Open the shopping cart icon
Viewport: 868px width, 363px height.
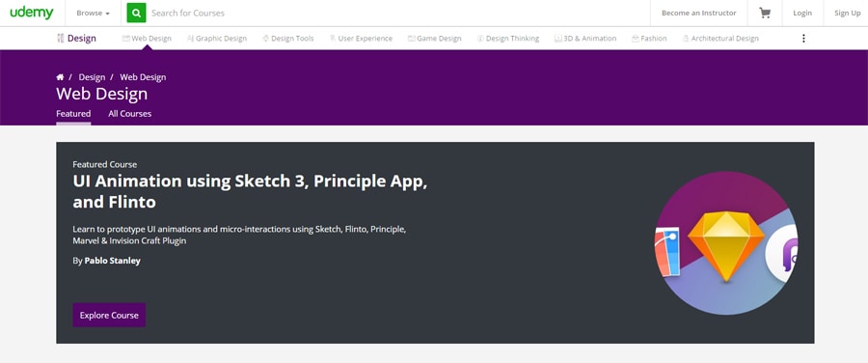pyautogui.click(x=765, y=13)
